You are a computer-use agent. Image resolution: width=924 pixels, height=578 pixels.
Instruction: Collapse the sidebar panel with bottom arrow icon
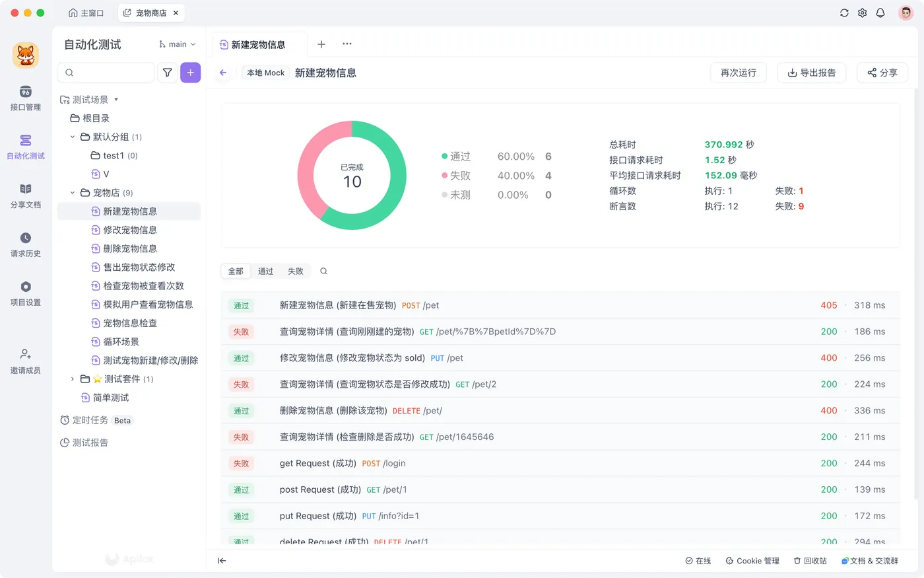(222, 561)
